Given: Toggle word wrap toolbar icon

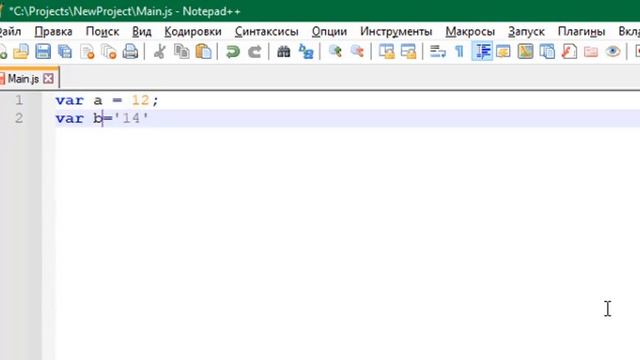Looking at the screenshot, I should tap(438, 52).
